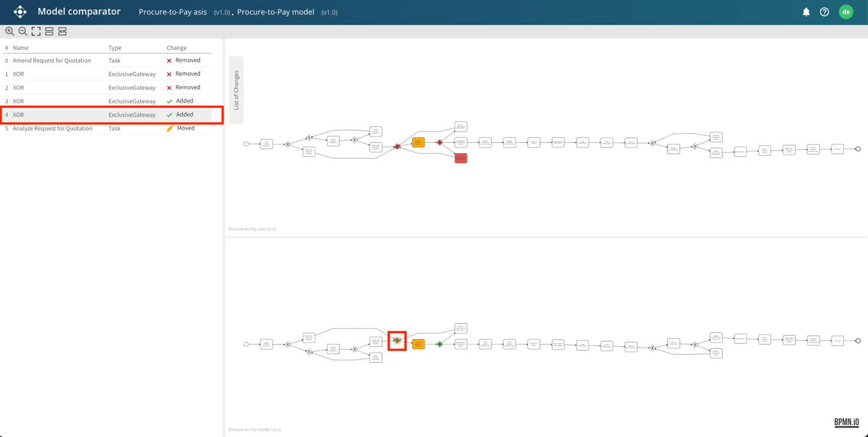Click the Change column header
Viewport: 868px width, 437px height.
click(x=176, y=48)
